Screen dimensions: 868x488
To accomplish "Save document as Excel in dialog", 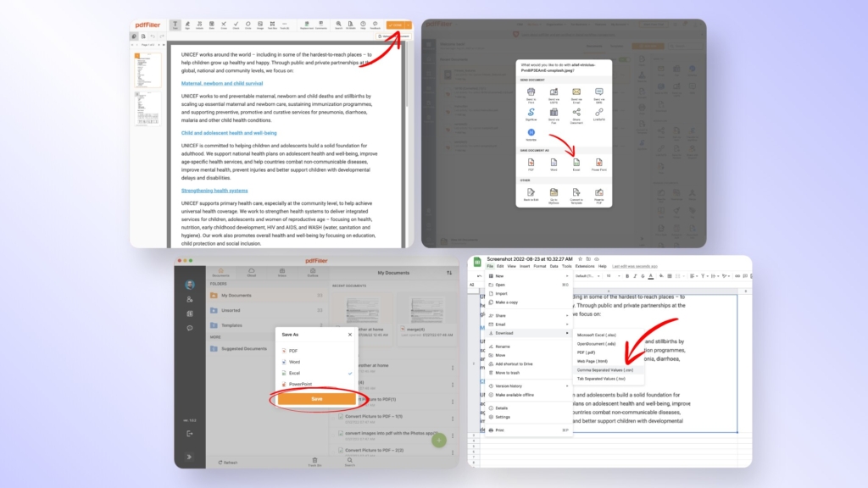I will click(576, 164).
